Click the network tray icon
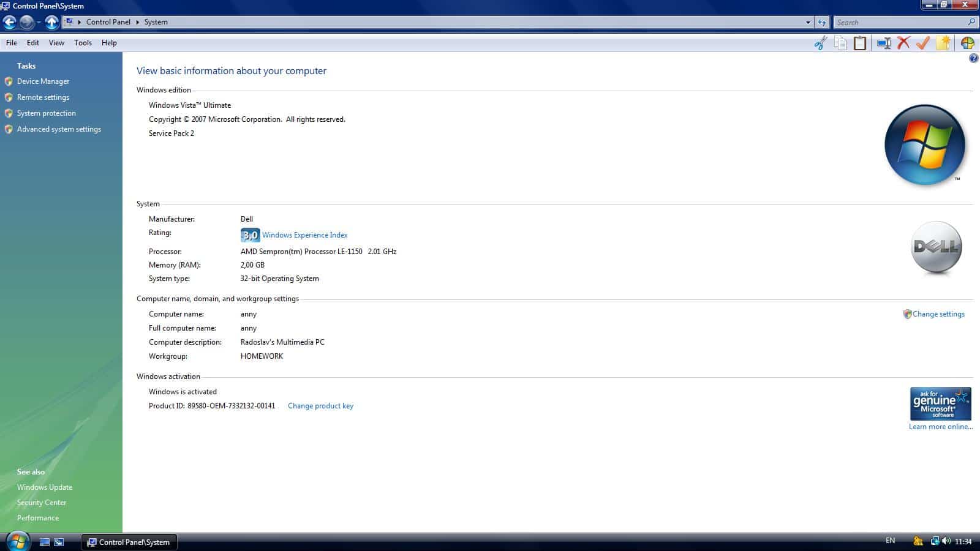This screenshot has width=980, height=551. (935, 541)
